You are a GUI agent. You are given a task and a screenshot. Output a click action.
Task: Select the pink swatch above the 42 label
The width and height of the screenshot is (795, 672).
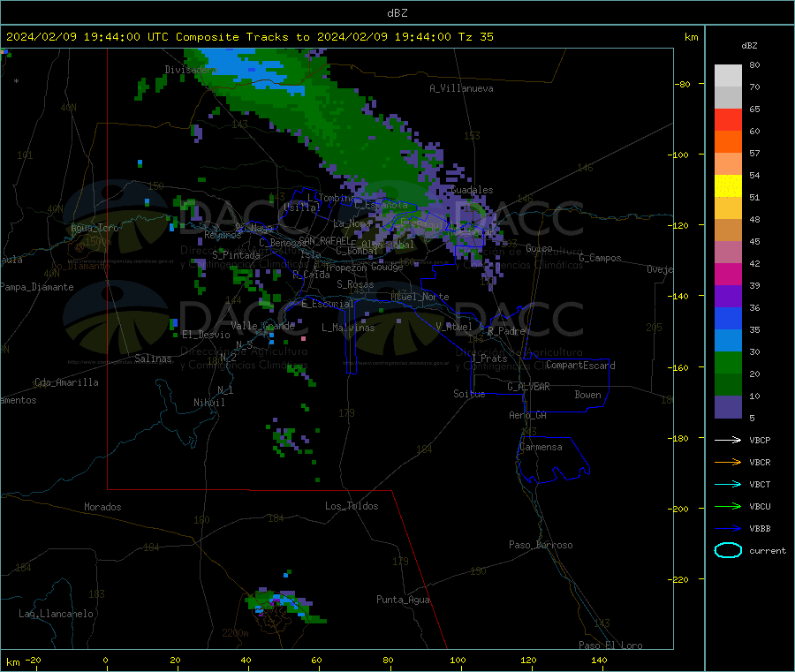(728, 253)
